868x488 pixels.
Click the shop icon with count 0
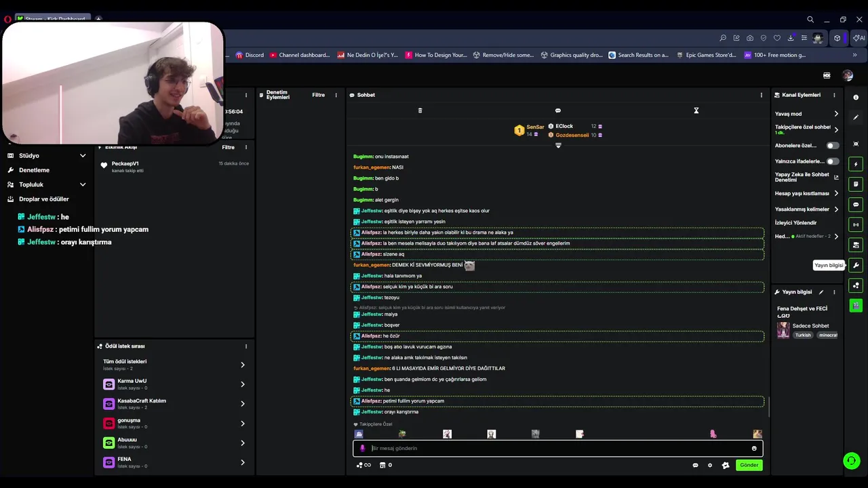[x=385, y=465]
